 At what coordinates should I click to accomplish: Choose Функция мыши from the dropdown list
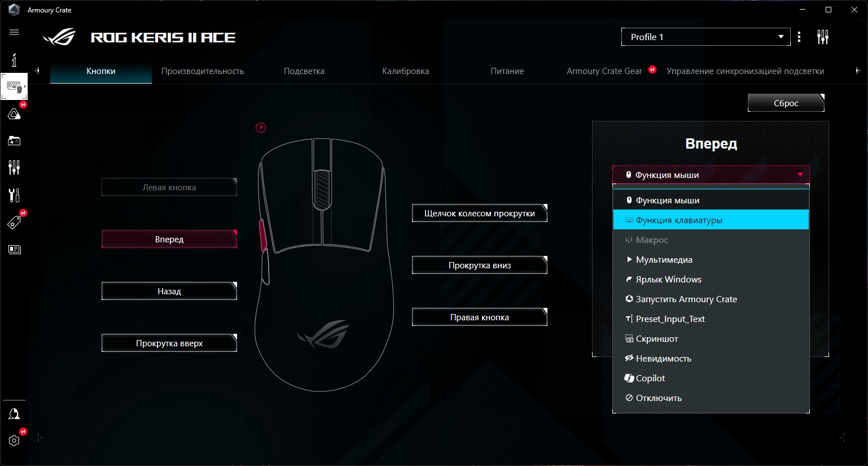(711, 201)
